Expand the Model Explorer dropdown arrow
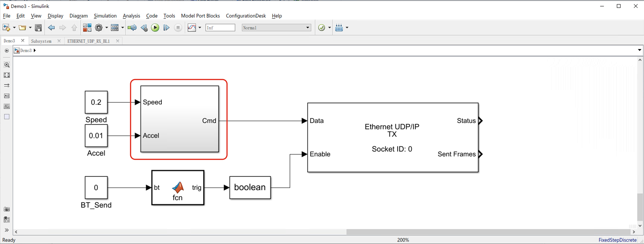Viewport: 644px width, 244px height. (x=122, y=27)
